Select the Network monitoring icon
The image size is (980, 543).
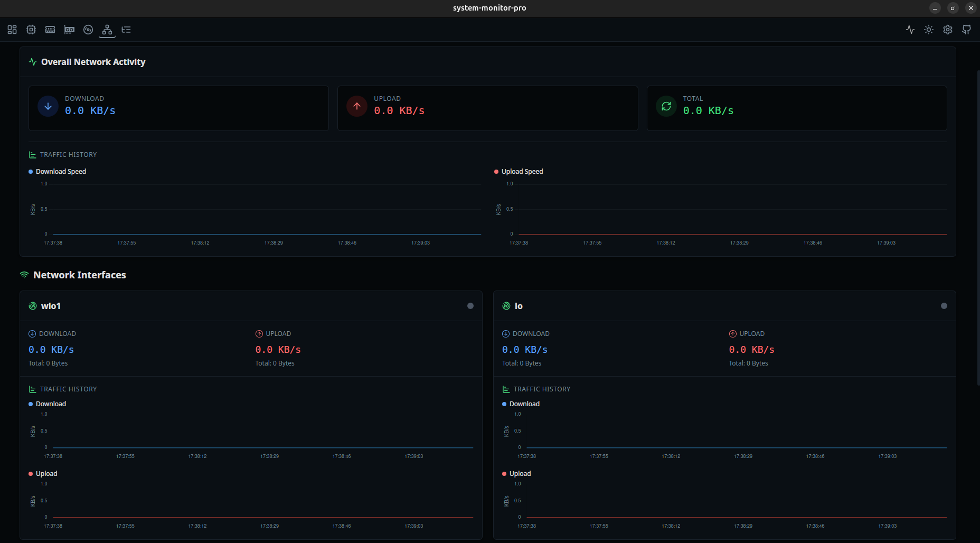tap(107, 30)
